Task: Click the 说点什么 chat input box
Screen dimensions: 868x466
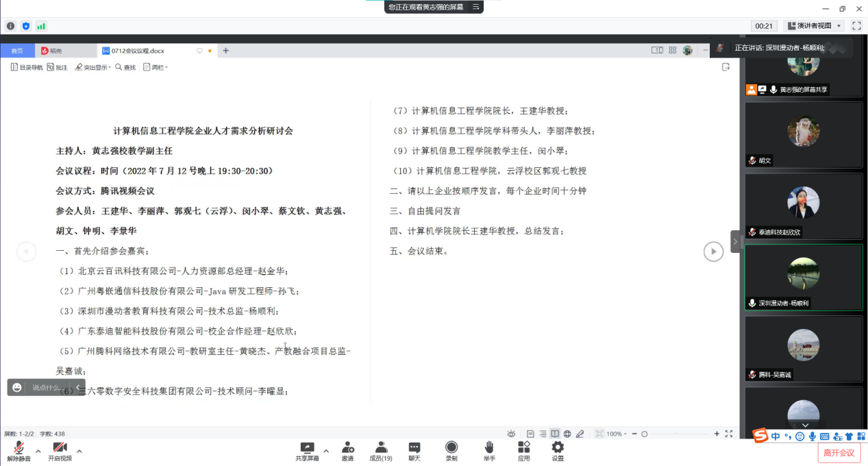Action: (x=48, y=388)
